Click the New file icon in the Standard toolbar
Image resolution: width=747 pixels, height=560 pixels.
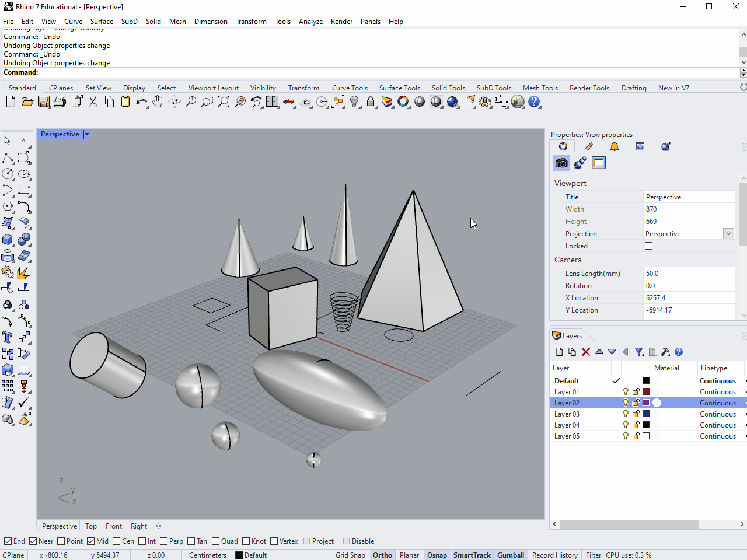click(x=11, y=101)
